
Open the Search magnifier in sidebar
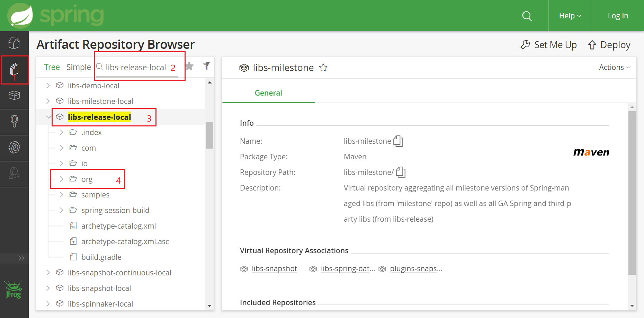point(14,122)
